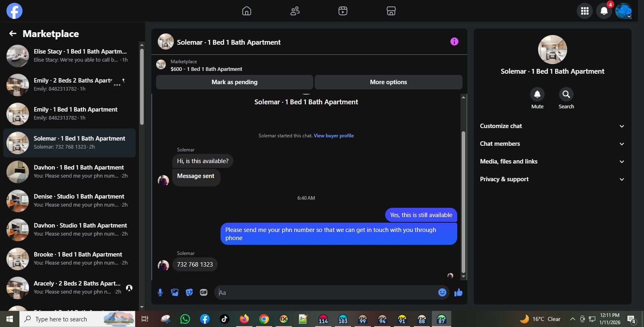Expand the Privacy & support section
Viewport: 644px width, 327px height.
(552, 179)
